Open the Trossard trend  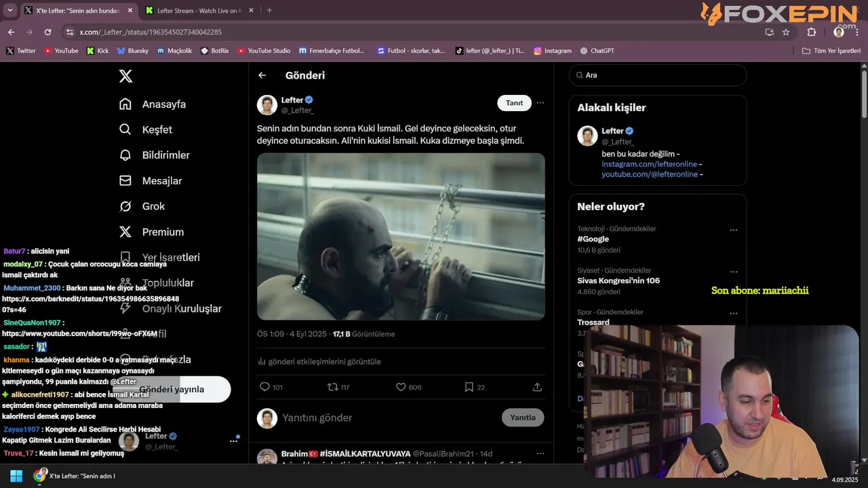tap(593, 322)
